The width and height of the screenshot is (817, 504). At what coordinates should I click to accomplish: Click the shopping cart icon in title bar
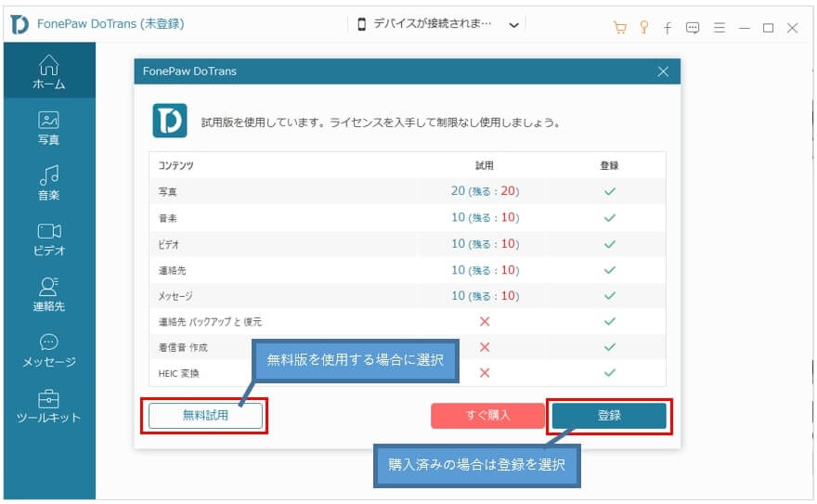click(x=619, y=27)
